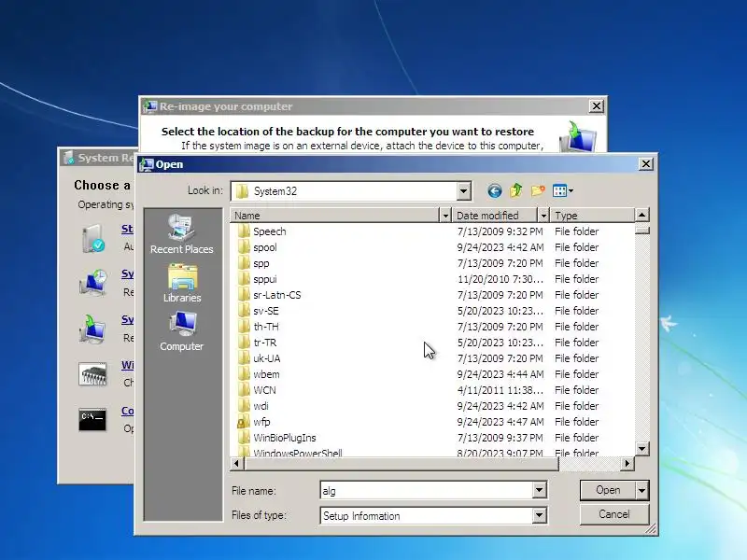This screenshot has height=560, width=747.
Task: Close the Re-image your computer window
Action: (x=597, y=105)
